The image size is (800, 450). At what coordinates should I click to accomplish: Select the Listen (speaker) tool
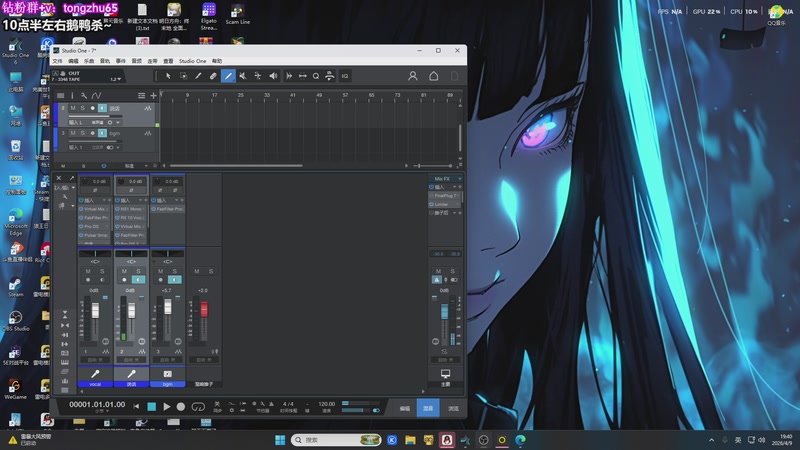coord(273,76)
